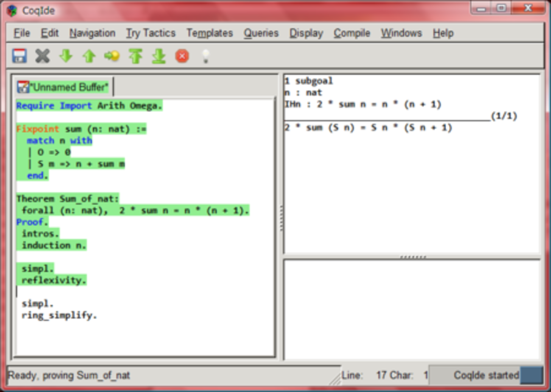
Task: Open the Queries menu
Action: pyautogui.click(x=261, y=33)
